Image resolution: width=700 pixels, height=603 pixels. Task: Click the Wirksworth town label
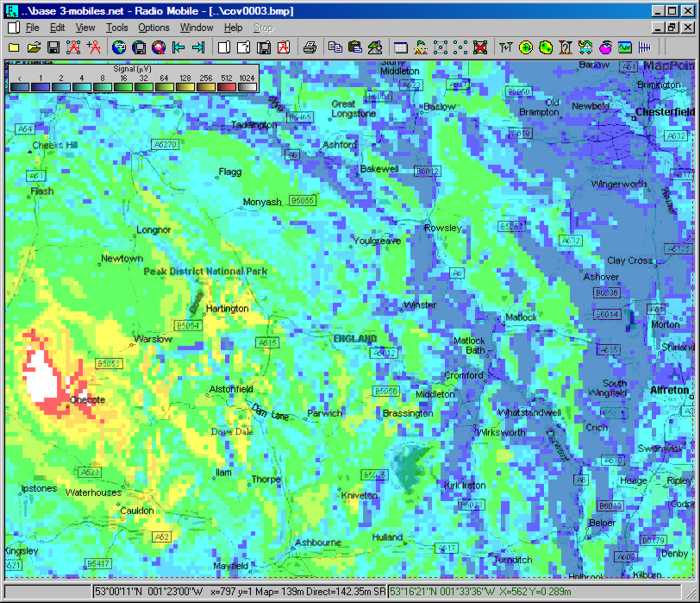point(501,432)
